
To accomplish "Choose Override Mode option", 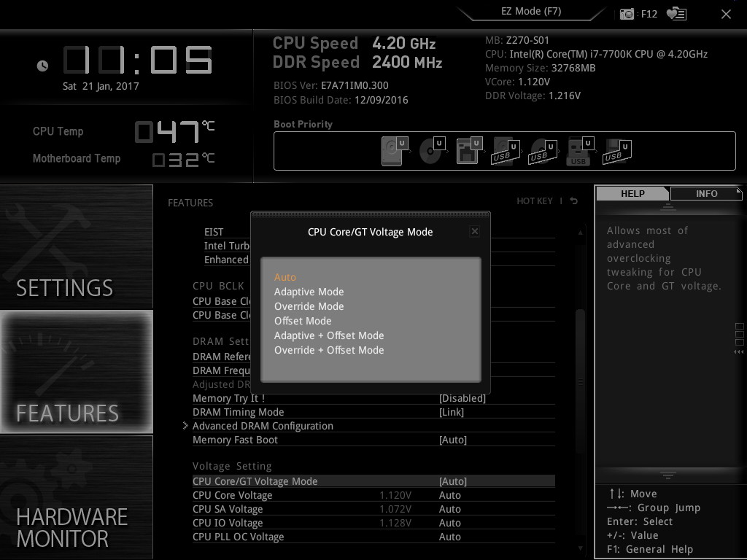I will point(309,306).
